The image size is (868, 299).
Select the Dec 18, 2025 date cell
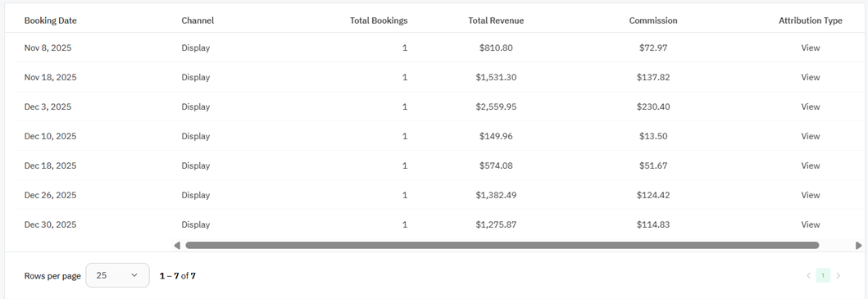tap(50, 165)
